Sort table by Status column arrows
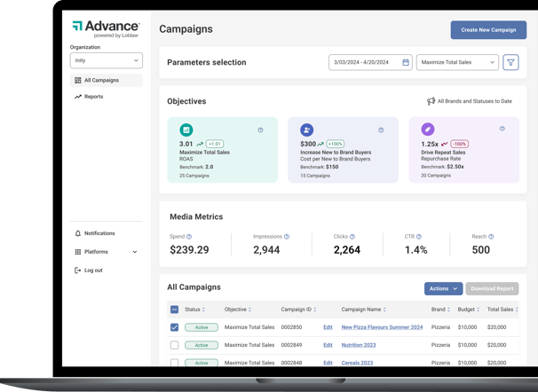The image size is (538, 392). point(203,310)
